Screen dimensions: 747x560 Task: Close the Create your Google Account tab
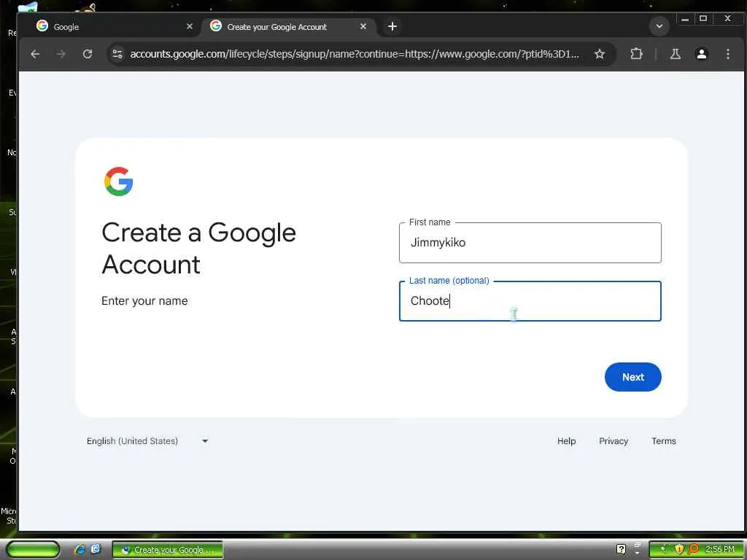coord(363,27)
